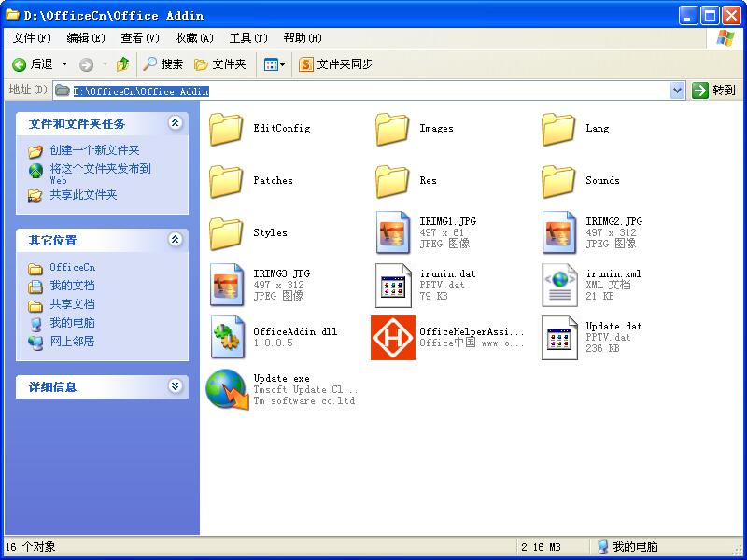Click the Forward arrow icon

click(86, 64)
